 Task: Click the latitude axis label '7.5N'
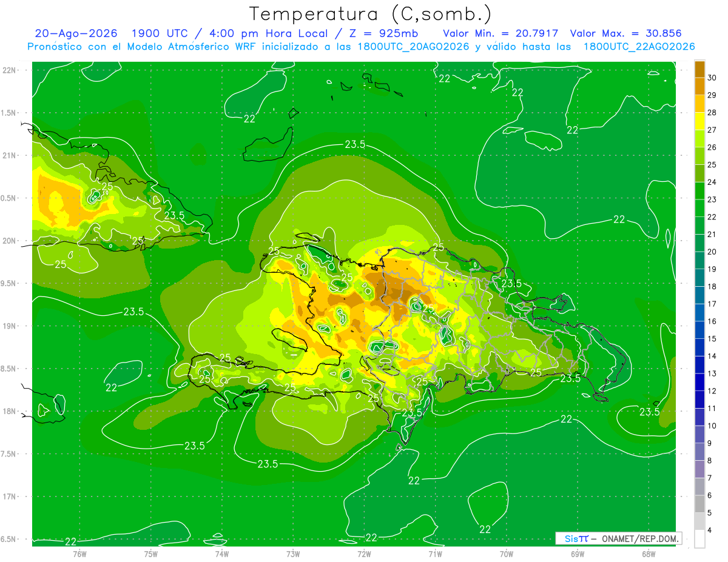tap(8, 454)
